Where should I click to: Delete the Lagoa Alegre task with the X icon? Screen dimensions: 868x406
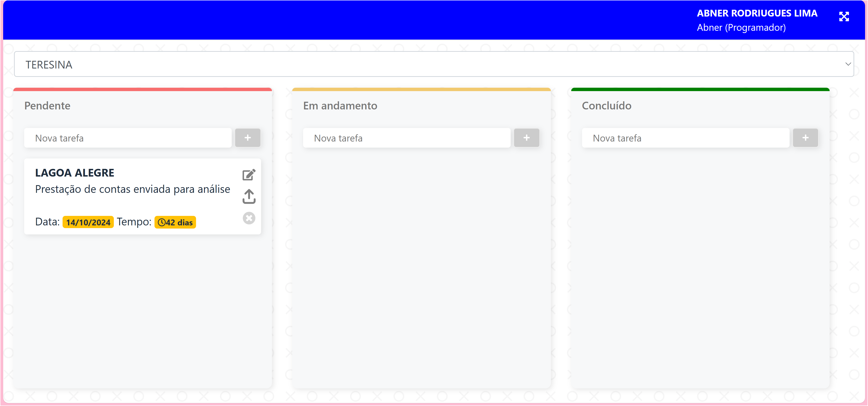coord(249,218)
